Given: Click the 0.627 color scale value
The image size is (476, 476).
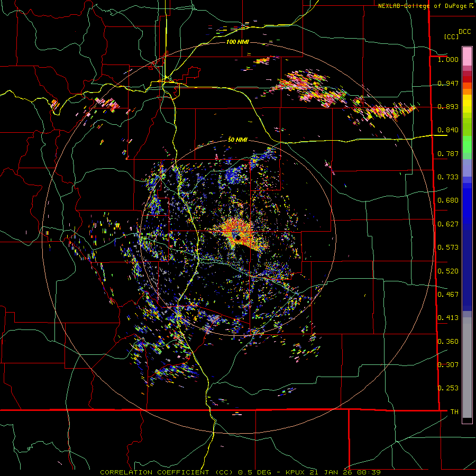Looking at the screenshot, I should click(448, 224).
